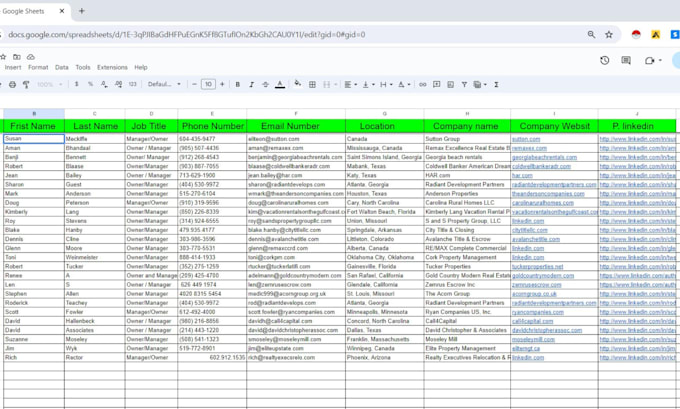
Task: Select the cell containing 'Susan'
Action: pos(34,139)
